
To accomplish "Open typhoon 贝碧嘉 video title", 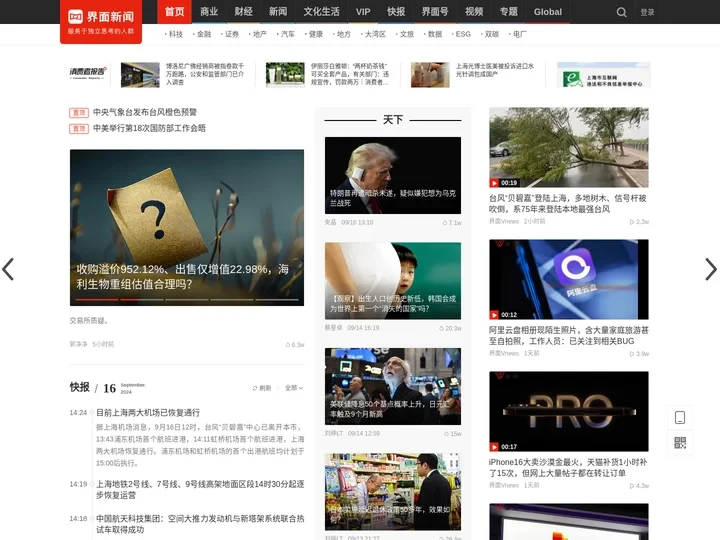I will pos(568,203).
